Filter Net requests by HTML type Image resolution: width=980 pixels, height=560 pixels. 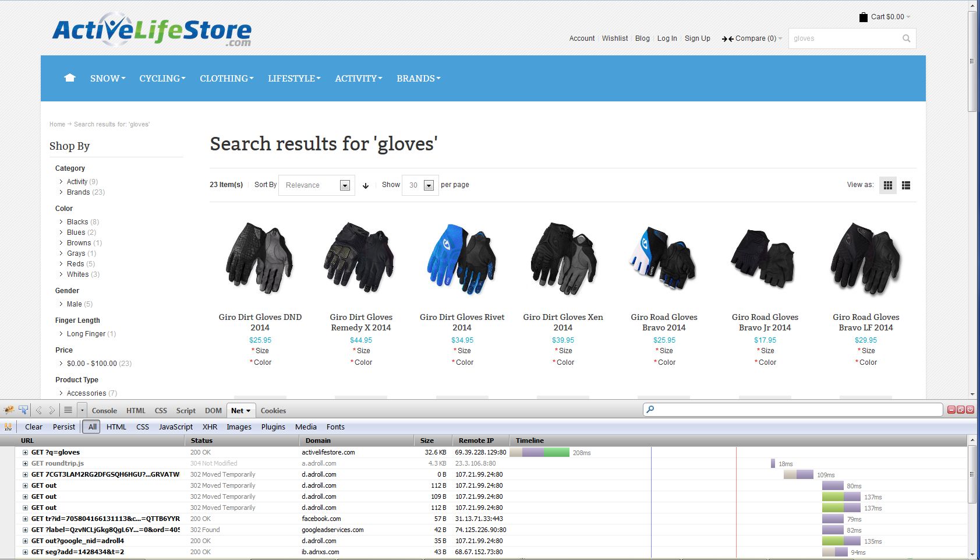[116, 427]
